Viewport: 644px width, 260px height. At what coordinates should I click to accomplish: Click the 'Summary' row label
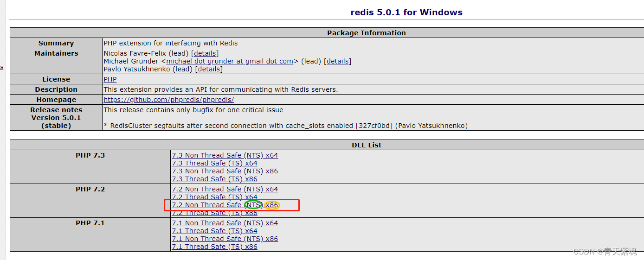56,43
